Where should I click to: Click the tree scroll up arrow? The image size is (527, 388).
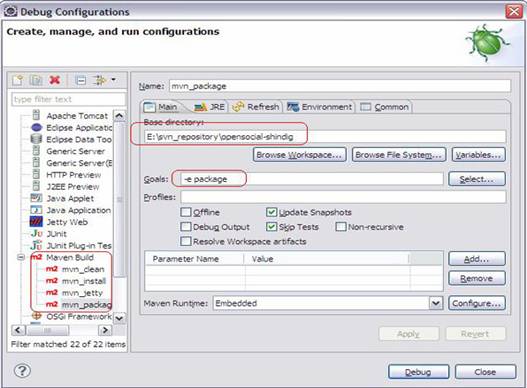point(119,116)
